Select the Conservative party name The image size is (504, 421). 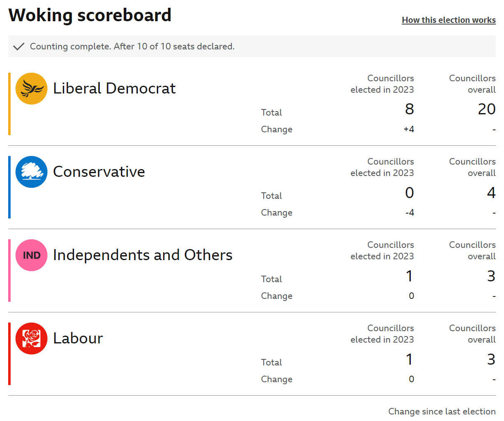(x=99, y=172)
